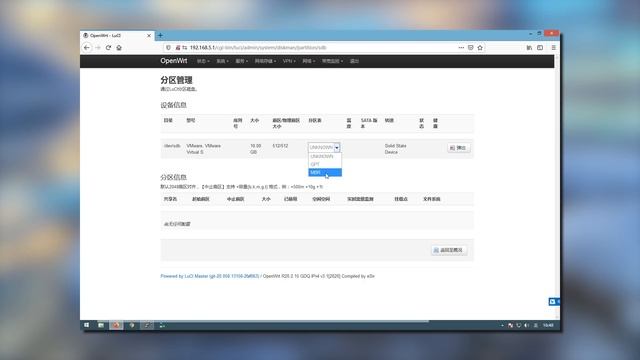
Task: Bookmark this page with the star icon
Action: pyautogui.click(x=480, y=48)
